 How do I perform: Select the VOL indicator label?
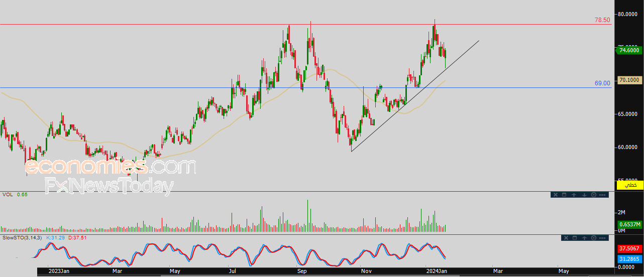(8, 194)
